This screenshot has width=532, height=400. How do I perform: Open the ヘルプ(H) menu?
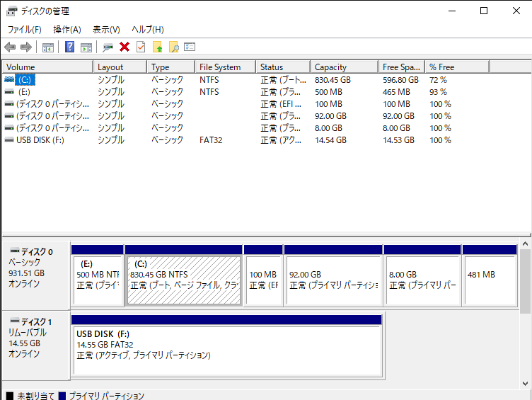(148, 30)
